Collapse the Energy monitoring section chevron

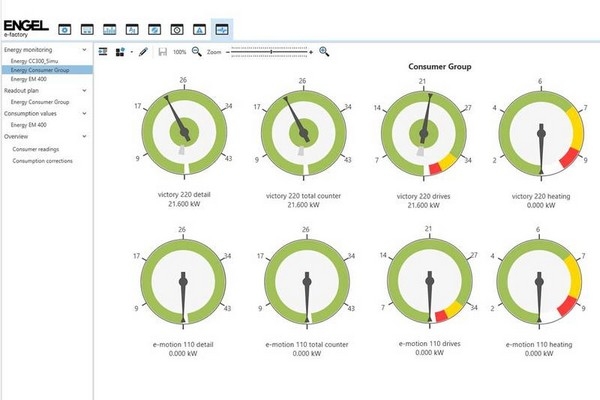point(85,50)
